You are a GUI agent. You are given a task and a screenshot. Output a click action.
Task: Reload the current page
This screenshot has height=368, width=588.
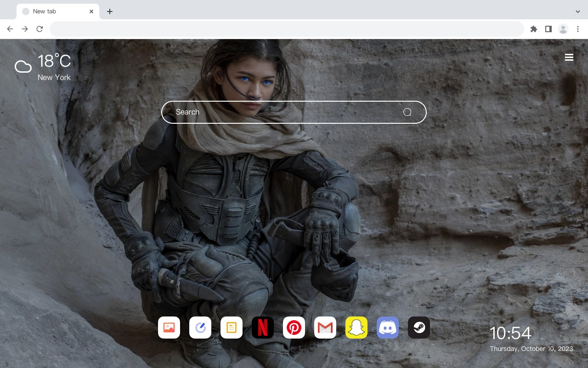point(40,29)
